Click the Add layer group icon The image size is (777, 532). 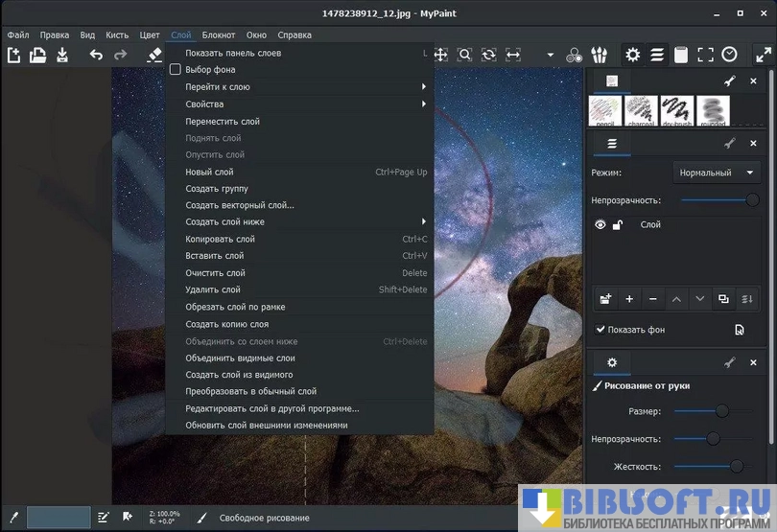click(x=605, y=299)
